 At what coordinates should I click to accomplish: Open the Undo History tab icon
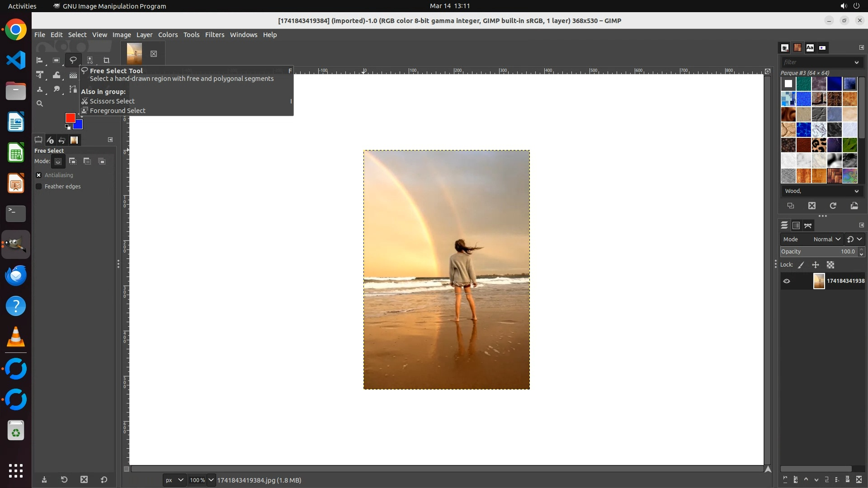coord(62,140)
